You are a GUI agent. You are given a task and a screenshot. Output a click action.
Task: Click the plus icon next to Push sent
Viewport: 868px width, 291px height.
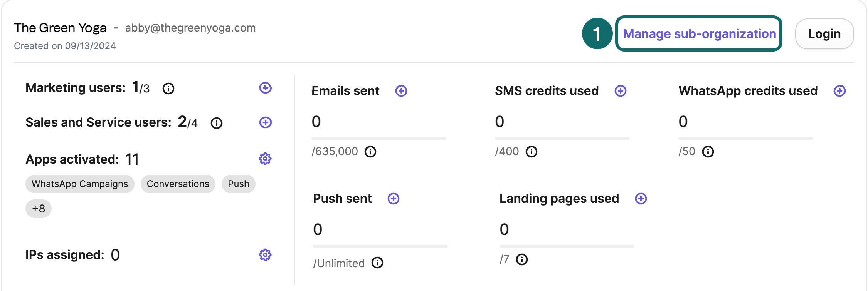tap(393, 199)
